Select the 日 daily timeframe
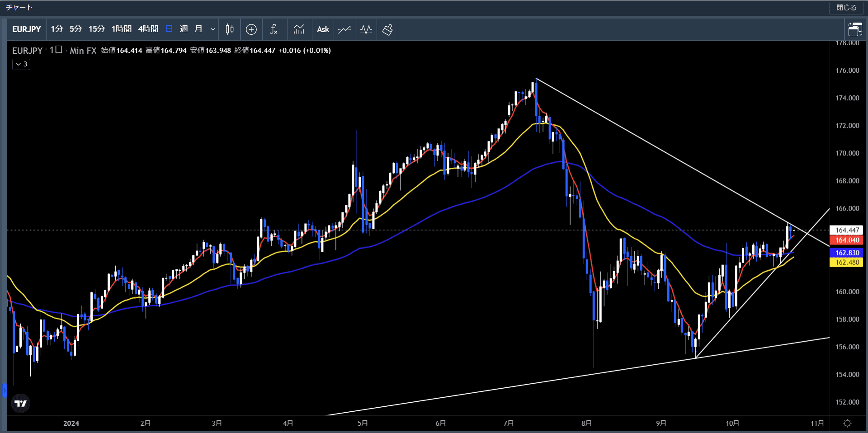 coord(170,29)
